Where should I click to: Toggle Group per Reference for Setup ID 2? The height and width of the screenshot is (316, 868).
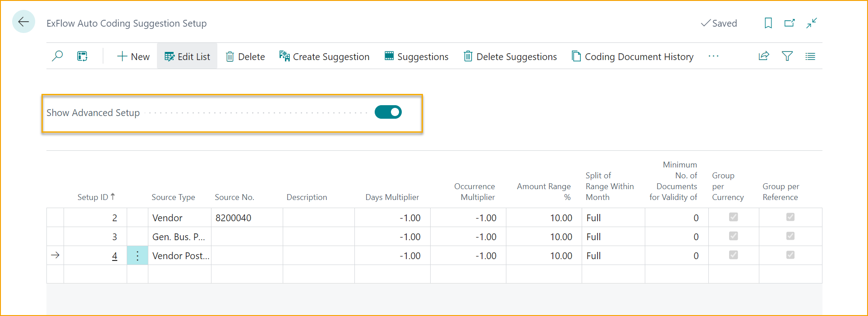click(790, 217)
